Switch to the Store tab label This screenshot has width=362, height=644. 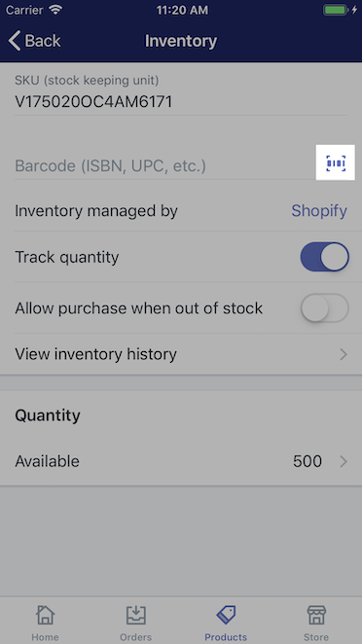pos(316,637)
